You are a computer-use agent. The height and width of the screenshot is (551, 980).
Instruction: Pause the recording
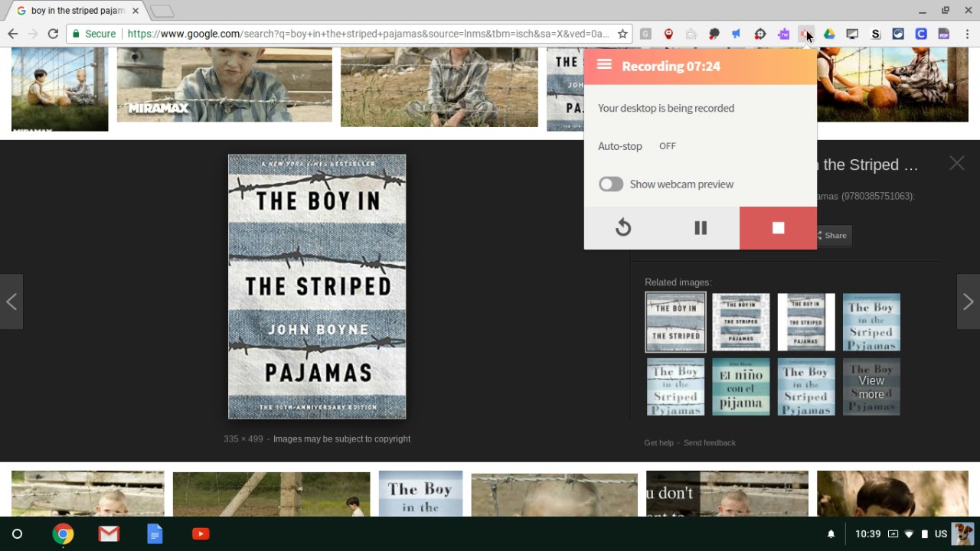pos(701,228)
